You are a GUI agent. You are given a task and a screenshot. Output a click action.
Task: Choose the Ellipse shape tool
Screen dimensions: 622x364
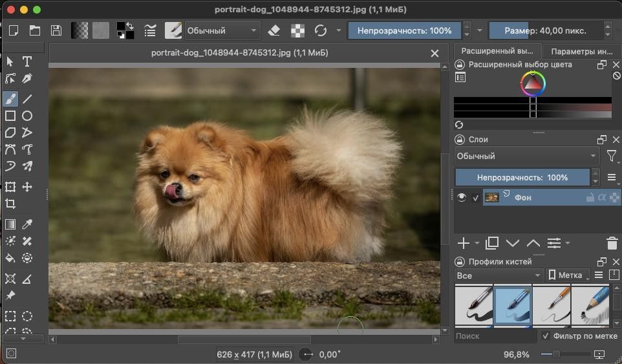click(x=27, y=116)
